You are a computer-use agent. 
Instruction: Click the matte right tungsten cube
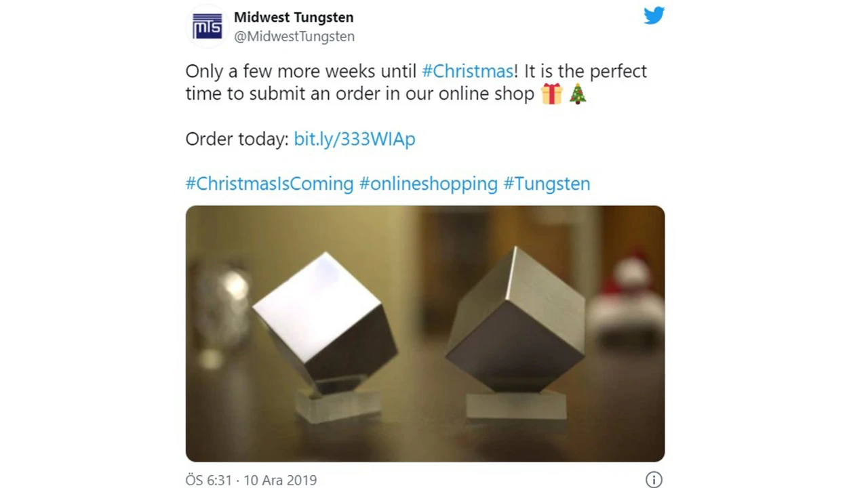515,319
